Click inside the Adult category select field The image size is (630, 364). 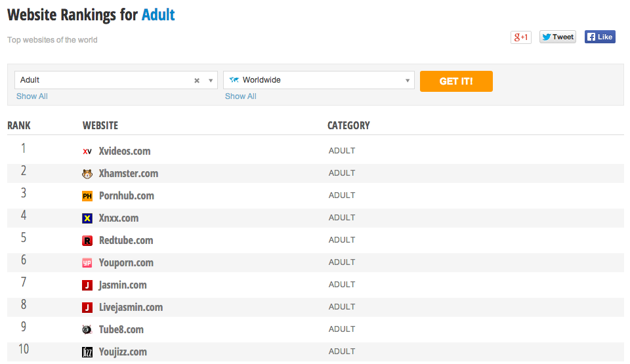[115, 80]
